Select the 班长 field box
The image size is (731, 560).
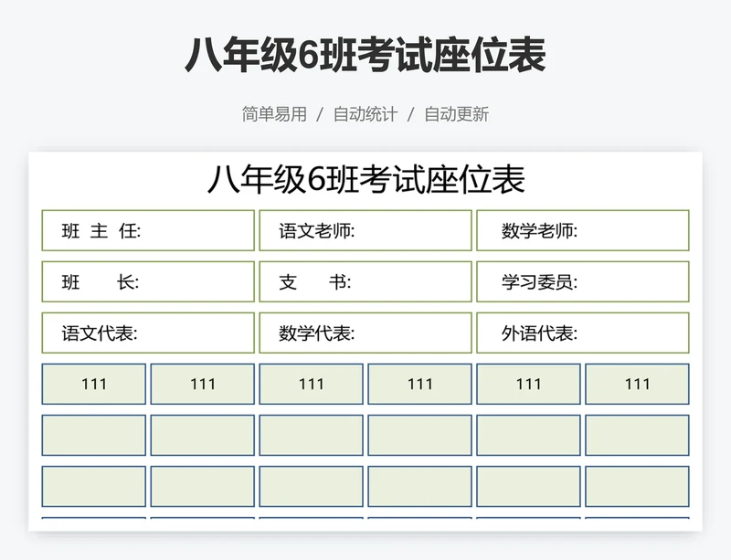[x=148, y=281]
